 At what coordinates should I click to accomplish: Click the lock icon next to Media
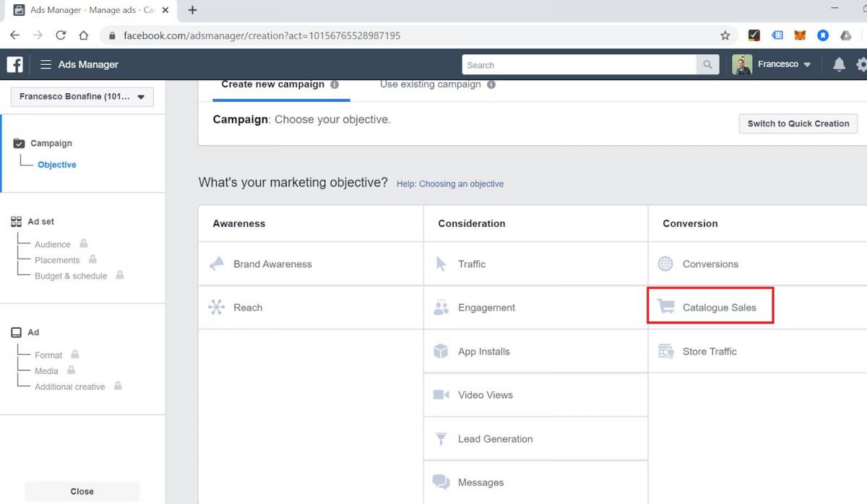(x=71, y=370)
